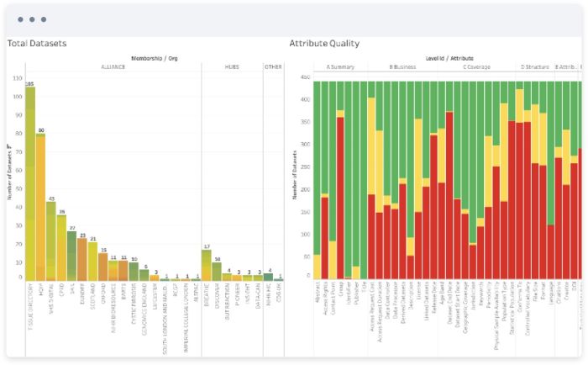Click the Total Datasets chart title
Image resolution: width=588 pixels, height=365 pixels.
[37, 44]
